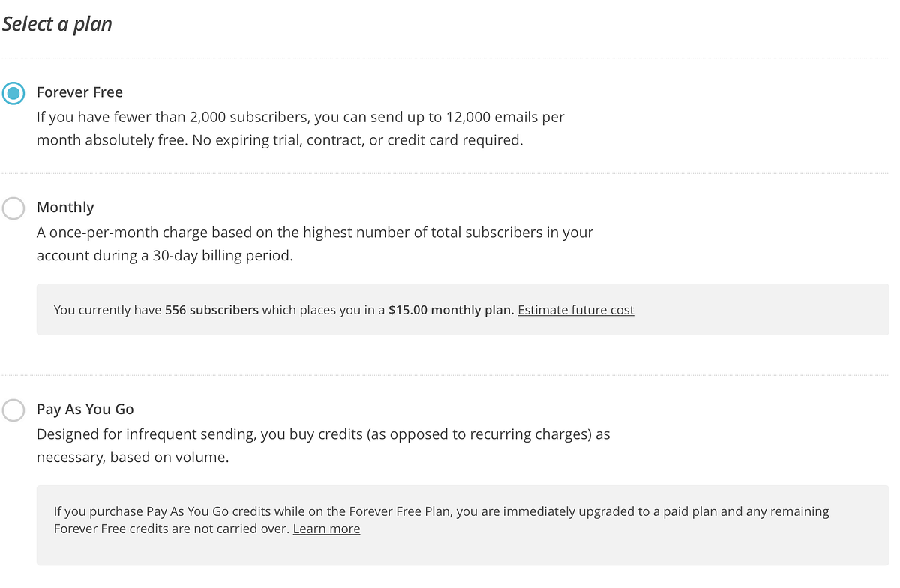Click the 'necessary, based on volume' line

(x=133, y=457)
